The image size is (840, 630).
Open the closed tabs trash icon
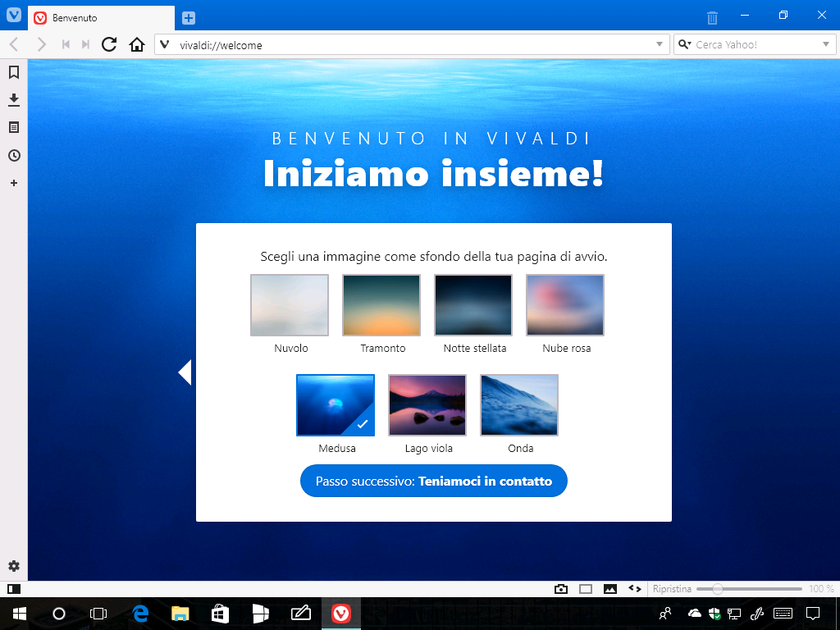pos(712,18)
